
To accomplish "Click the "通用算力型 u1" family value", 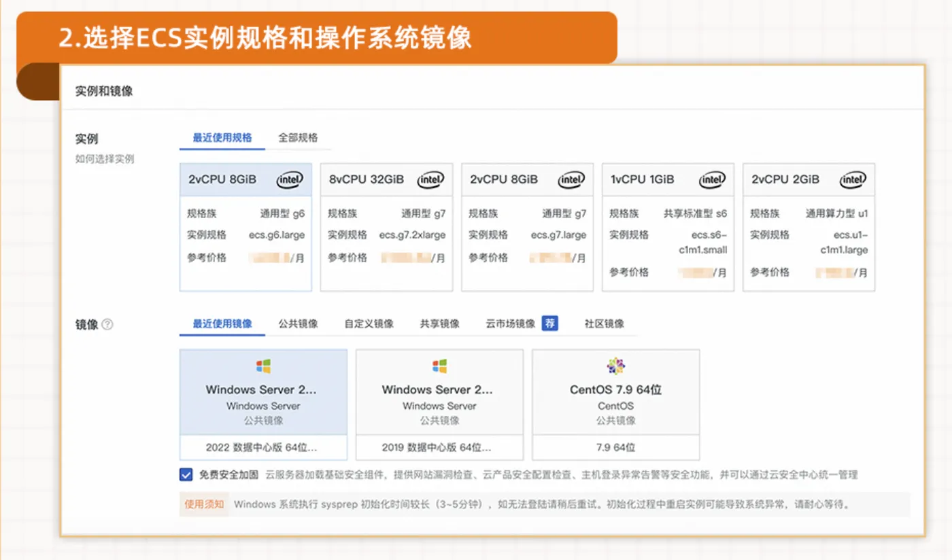I will tap(836, 213).
